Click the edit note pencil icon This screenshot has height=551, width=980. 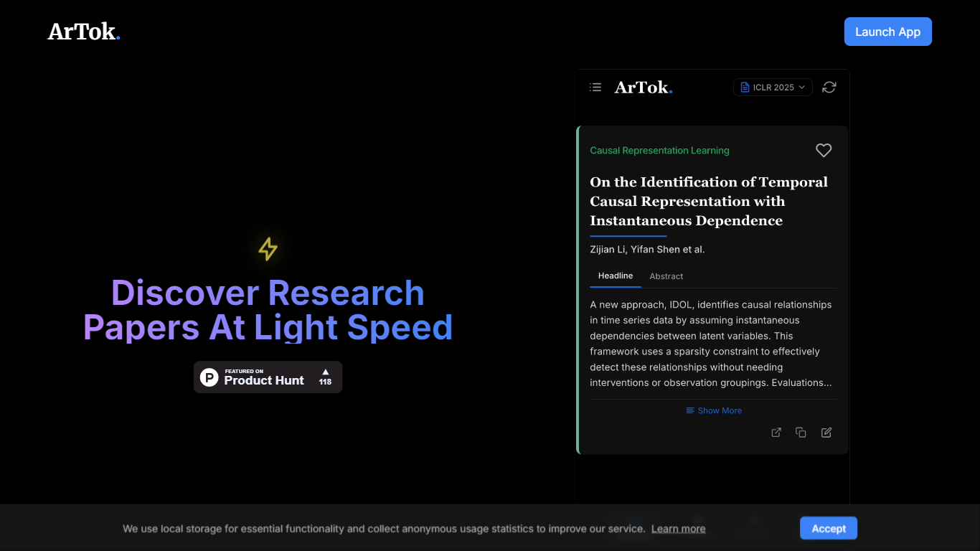pos(826,433)
